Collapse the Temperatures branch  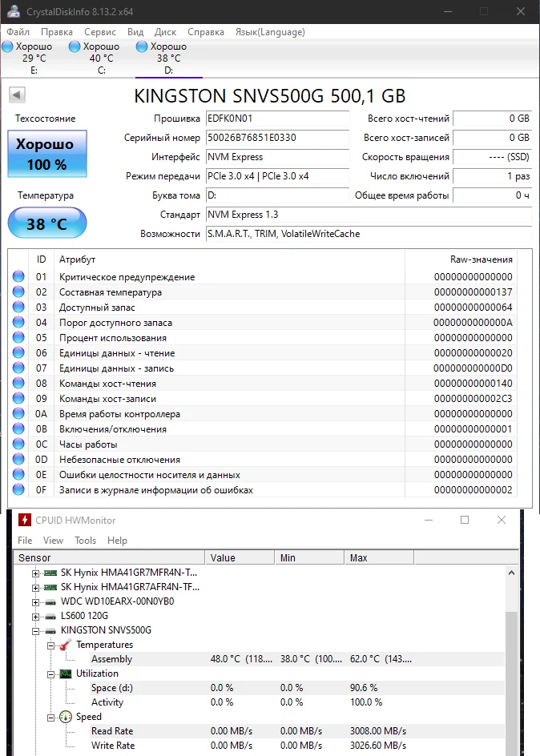point(50,645)
